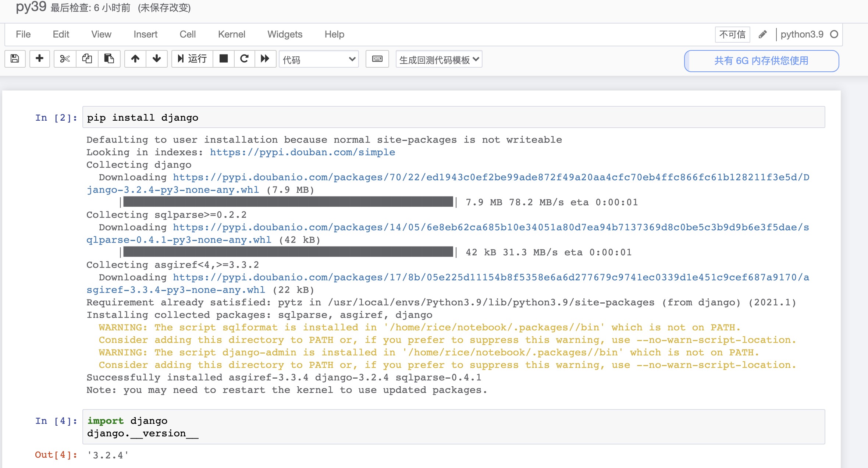Screen dimensions: 868x468
Task: Open the Widgets menu
Action: pos(285,34)
